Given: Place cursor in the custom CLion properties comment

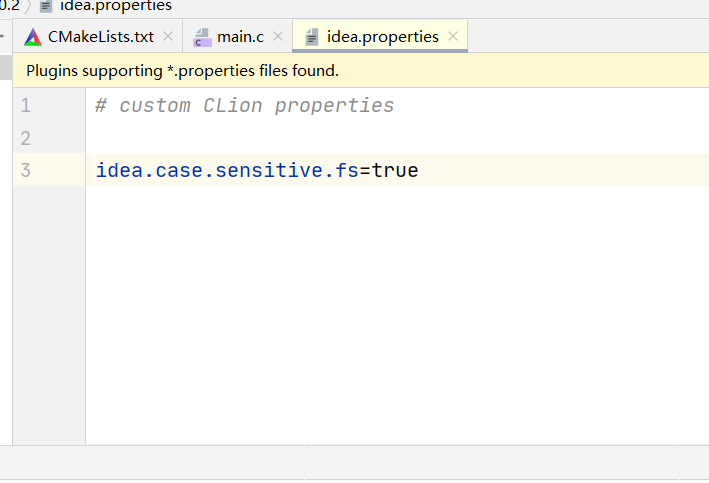Looking at the screenshot, I should (x=245, y=106).
